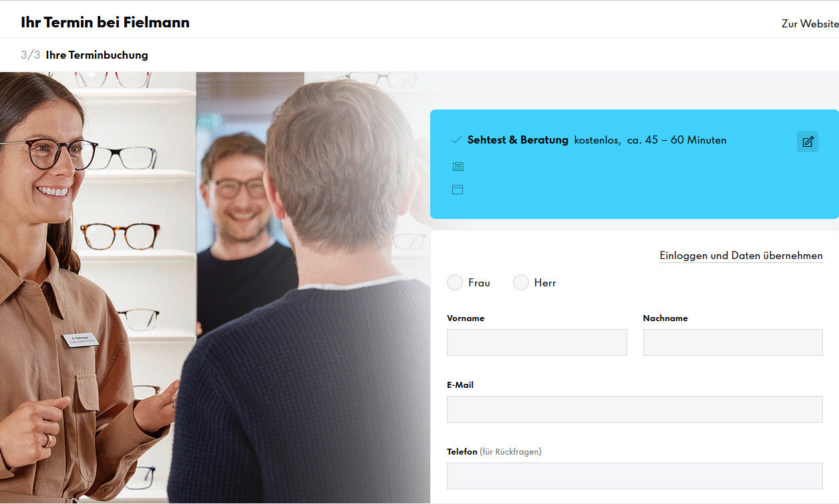
Task: Click the store building icon
Action: pyautogui.click(x=458, y=166)
